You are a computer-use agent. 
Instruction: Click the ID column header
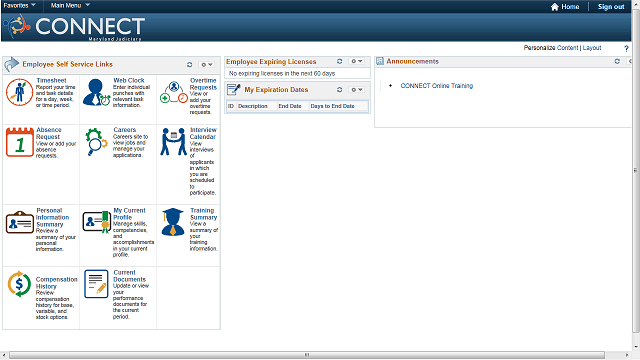(x=231, y=106)
